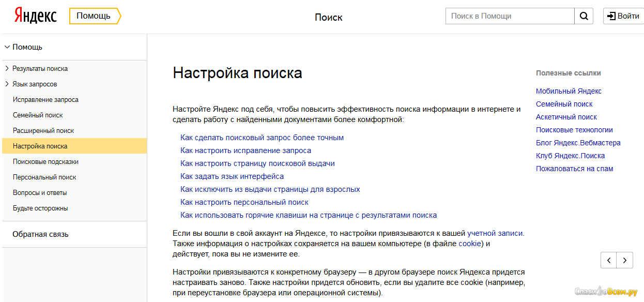This screenshot has height=302, width=644.
Task: Click the next page arrow
Action: tap(625, 260)
